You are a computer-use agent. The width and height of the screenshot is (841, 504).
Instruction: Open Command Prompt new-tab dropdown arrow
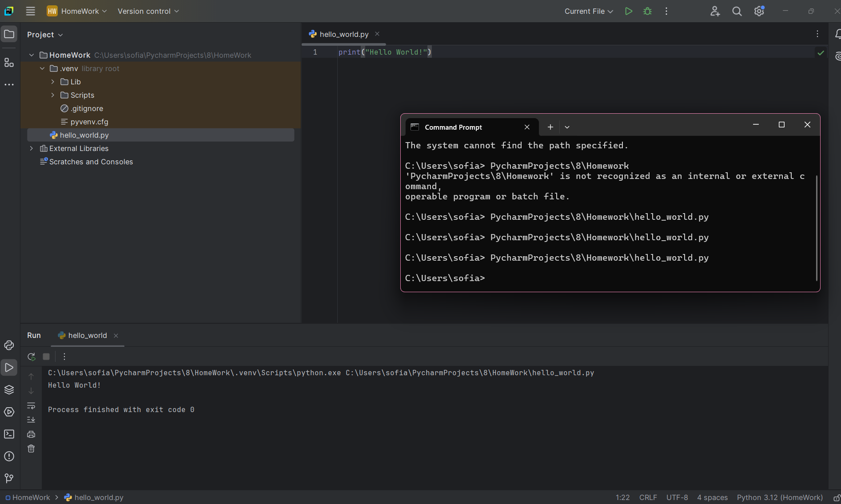click(x=567, y=127)
